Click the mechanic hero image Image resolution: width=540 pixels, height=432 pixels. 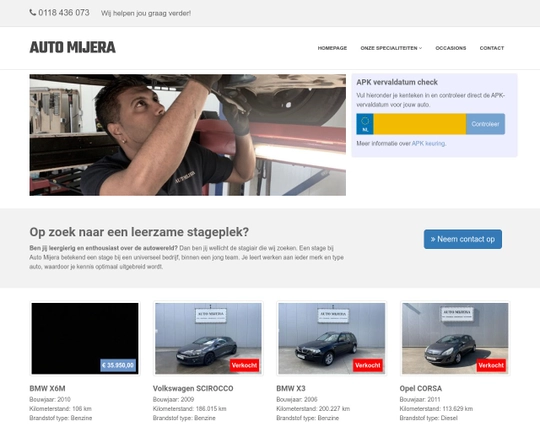click(x=188, y=135)
